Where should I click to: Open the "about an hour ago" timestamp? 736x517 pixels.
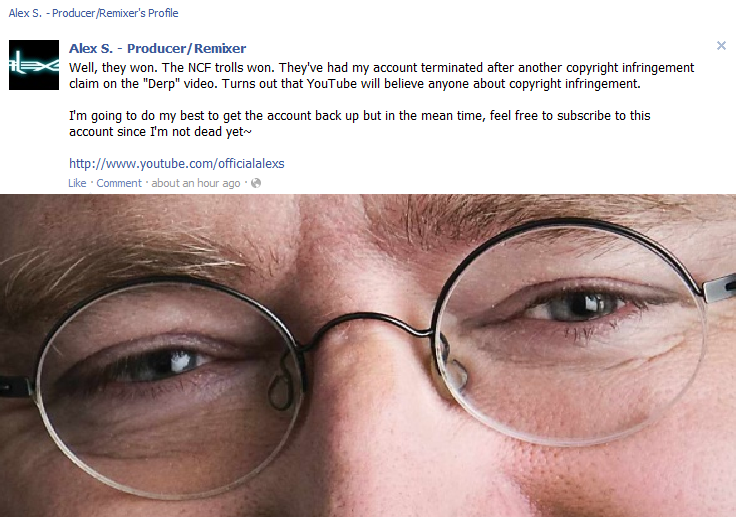point(196,183)
